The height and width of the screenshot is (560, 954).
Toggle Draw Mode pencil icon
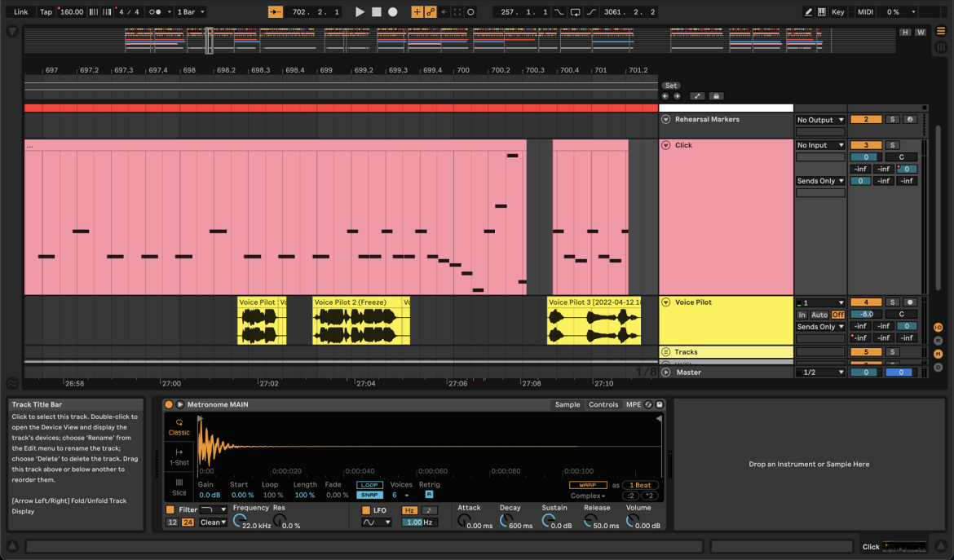tap(808, 11)
